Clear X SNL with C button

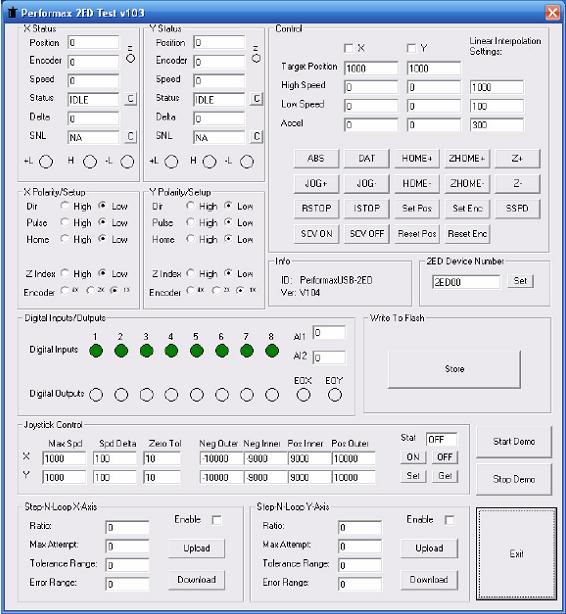pyautogui.click(x=131, y=137)
